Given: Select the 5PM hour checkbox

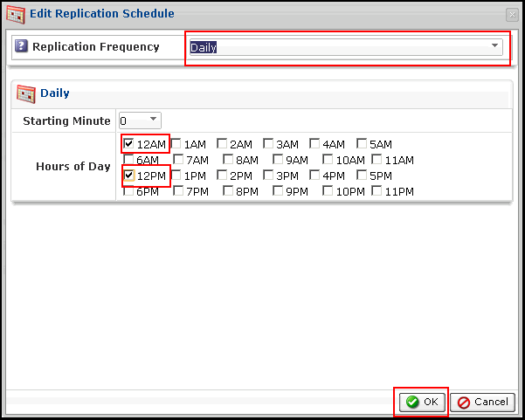Looking at the screenshot, I should click(x=362, y=175).
